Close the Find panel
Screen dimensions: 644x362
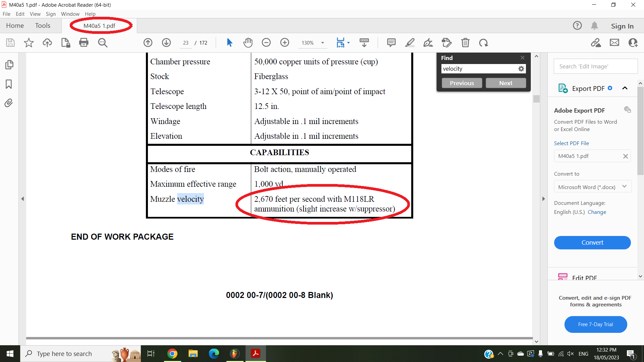(523, 58)
